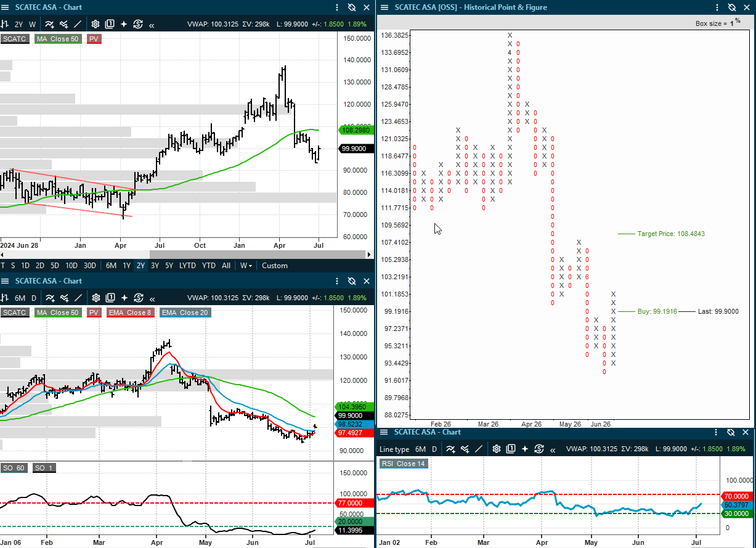Open hamburger menu of RSI chart window
The width and height of the screenshot is (756, 548).
click(x=384, y=432)
